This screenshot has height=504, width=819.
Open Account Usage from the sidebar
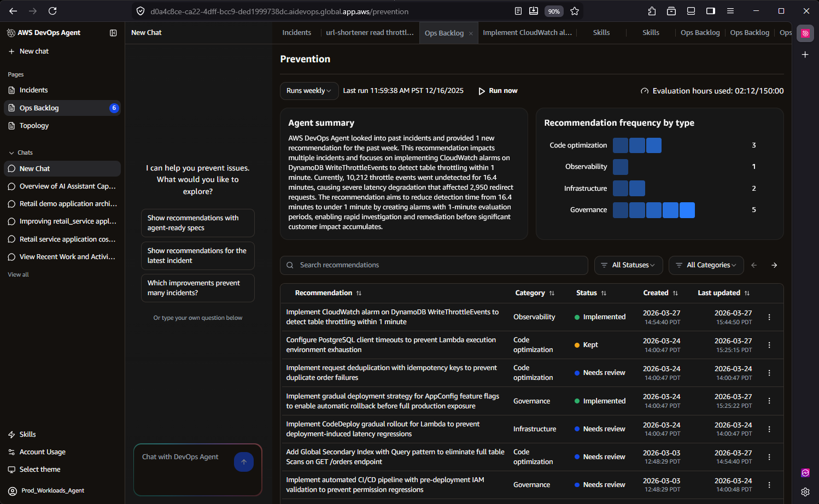[x=42, y=452]
